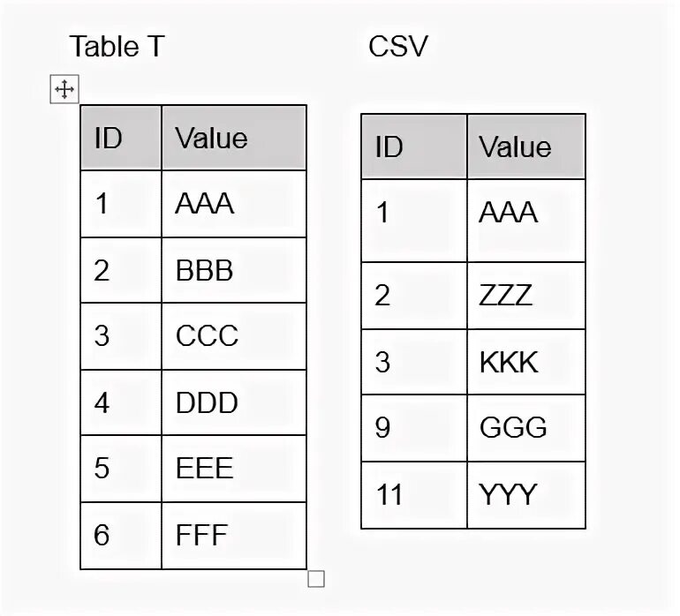
Task: Click the ZZZ cell in CSV table
Action: tap(525, 295)
